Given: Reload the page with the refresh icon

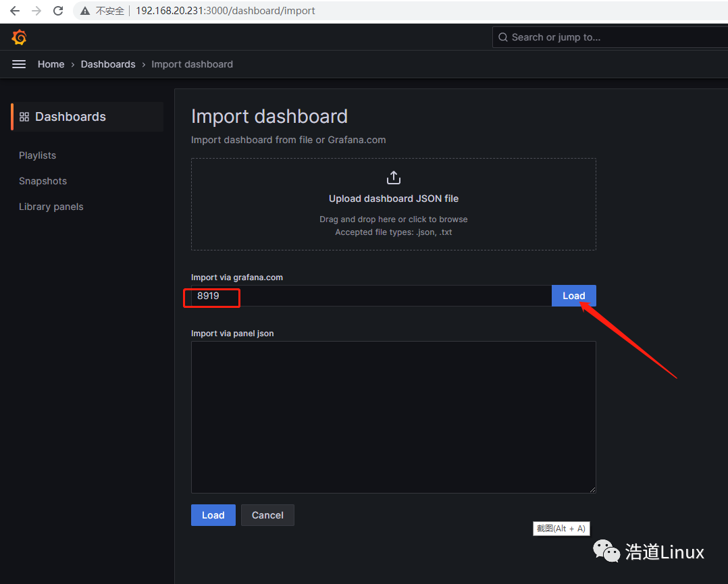Looking at the screenshot, I should [58, 11].
